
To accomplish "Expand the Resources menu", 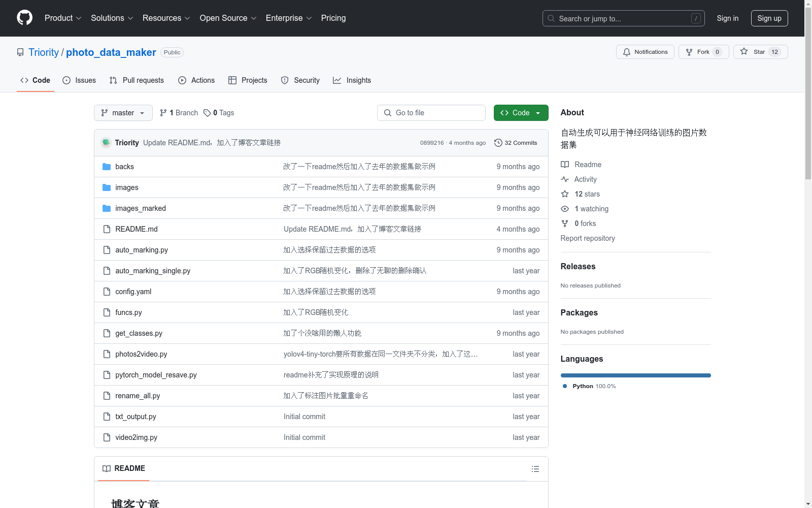I will [x=166, y=18].
